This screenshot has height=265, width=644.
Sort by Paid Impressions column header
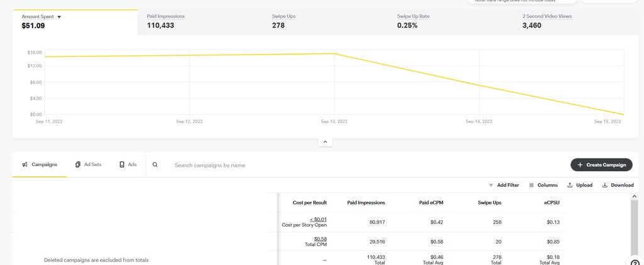[366, 203]
